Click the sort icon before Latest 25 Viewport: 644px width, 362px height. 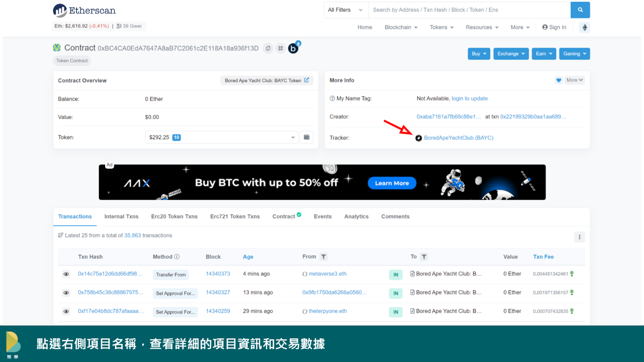tap(61, 236)
